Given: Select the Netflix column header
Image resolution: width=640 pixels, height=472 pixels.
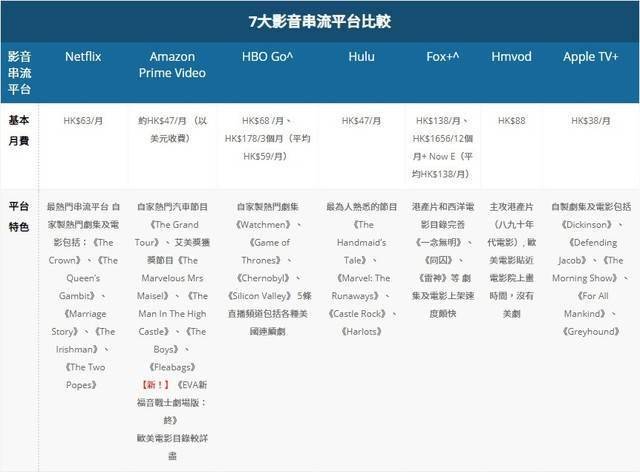Looking at the screenshot, I should (x=83, y=56).
